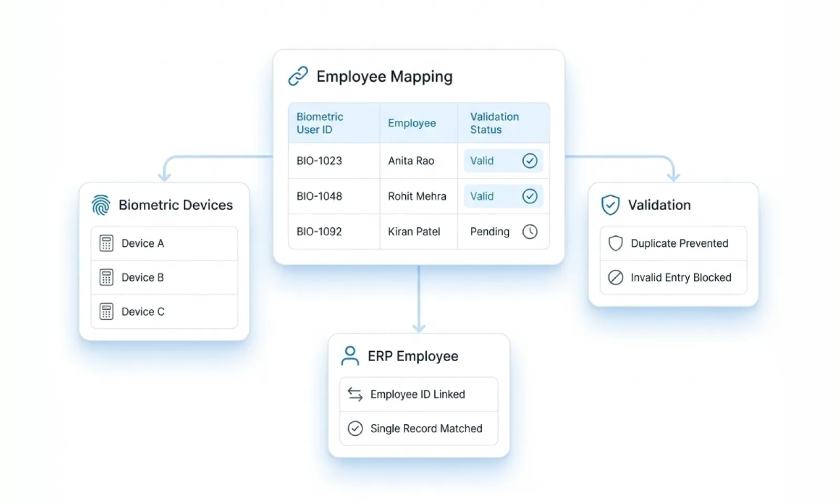The height and width of the screenshot is (504, 840).
Task: Select the Validation Status column header
Action: 494,123
